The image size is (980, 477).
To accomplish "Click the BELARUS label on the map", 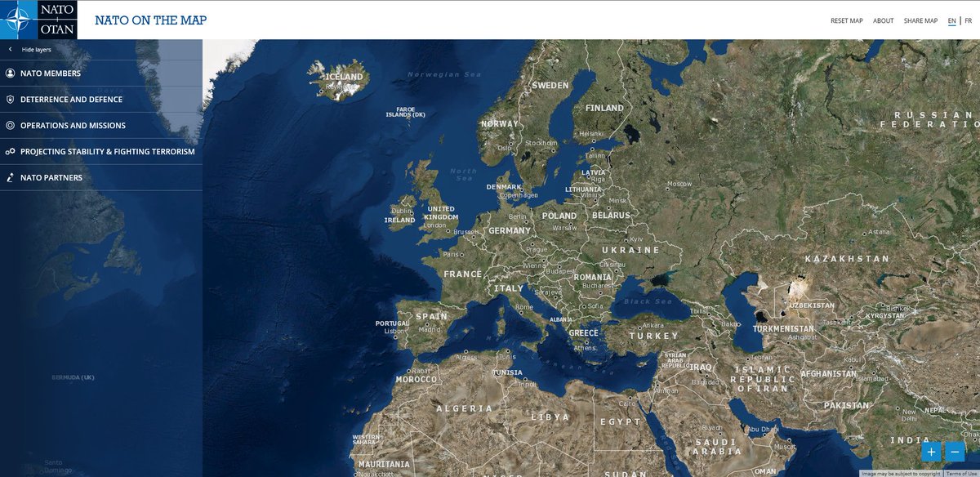I will pos(612,216).
